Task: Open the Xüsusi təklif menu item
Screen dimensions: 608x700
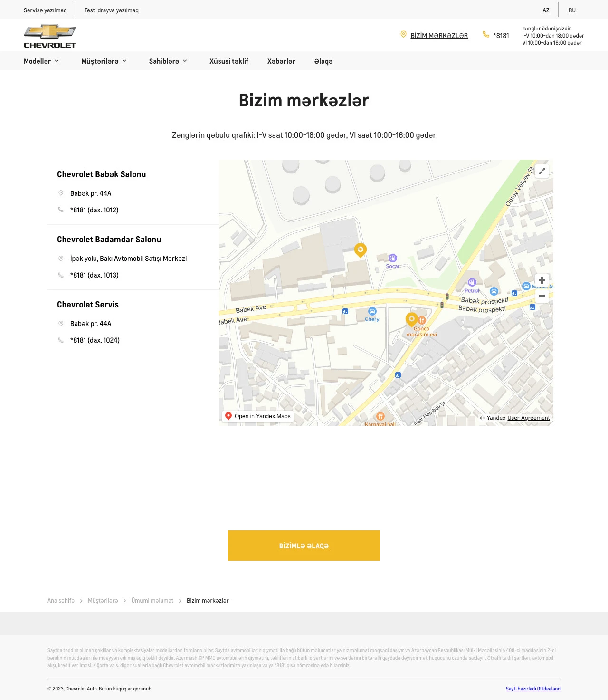Action: [229, 61]
